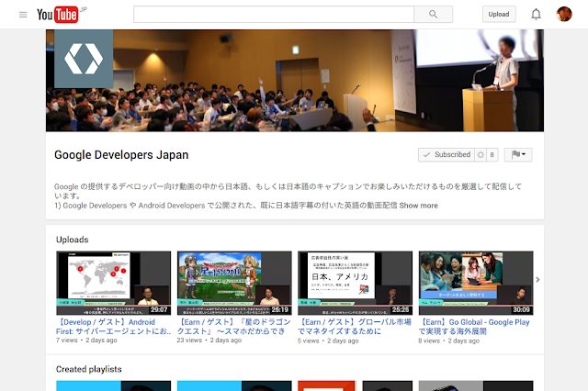Click the channel banner image
This screenshot has height=391, width=588.
coord(295,81)
